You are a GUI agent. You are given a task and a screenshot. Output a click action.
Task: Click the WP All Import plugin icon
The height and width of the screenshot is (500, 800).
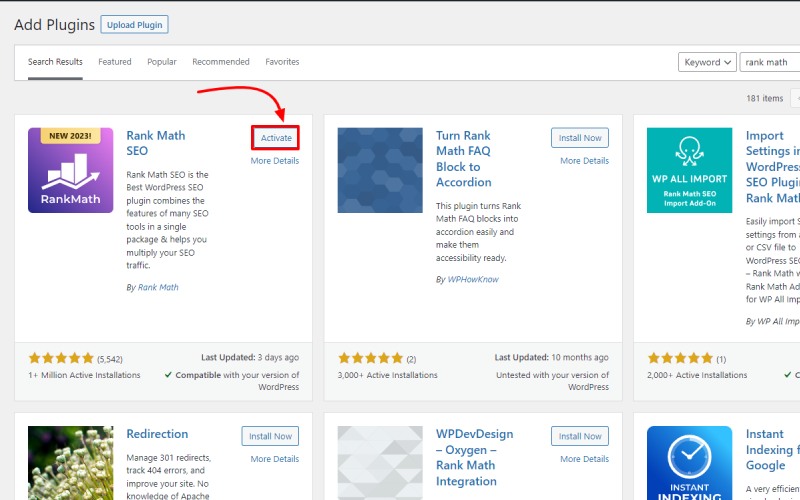click(x=689, y=170)
